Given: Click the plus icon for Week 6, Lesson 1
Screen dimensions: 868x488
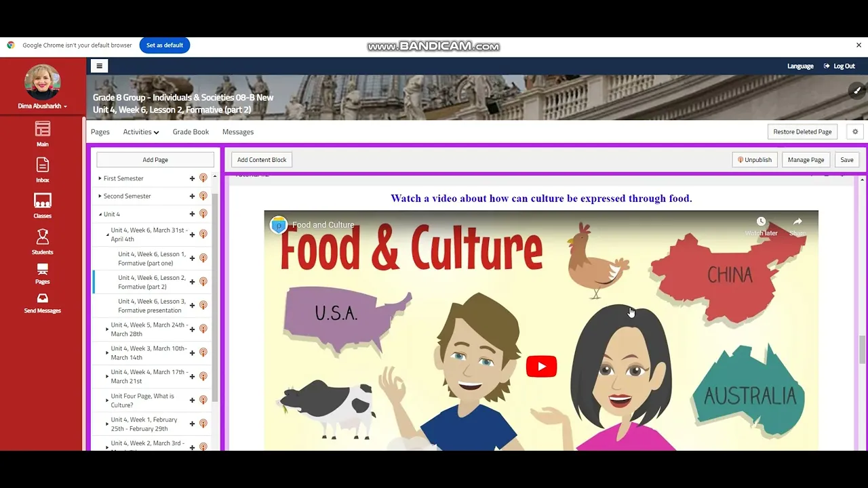Looking at the screenshot, I should [192, 258].
